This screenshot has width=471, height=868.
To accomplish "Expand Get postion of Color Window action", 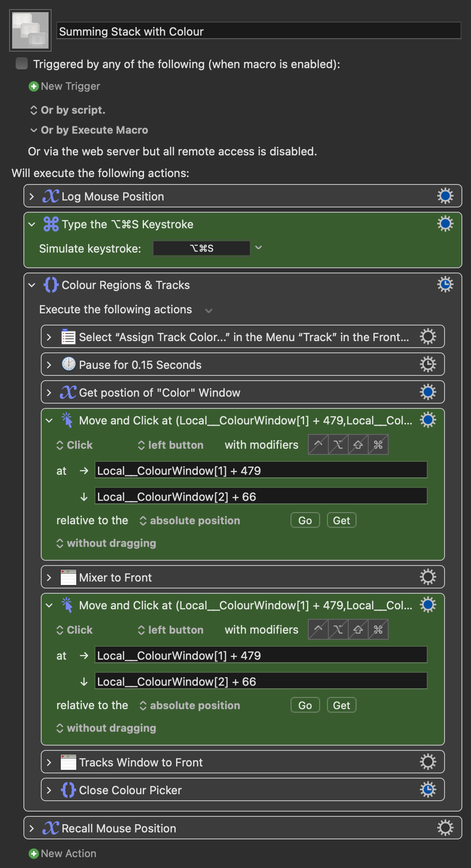I will click(49, 393).
